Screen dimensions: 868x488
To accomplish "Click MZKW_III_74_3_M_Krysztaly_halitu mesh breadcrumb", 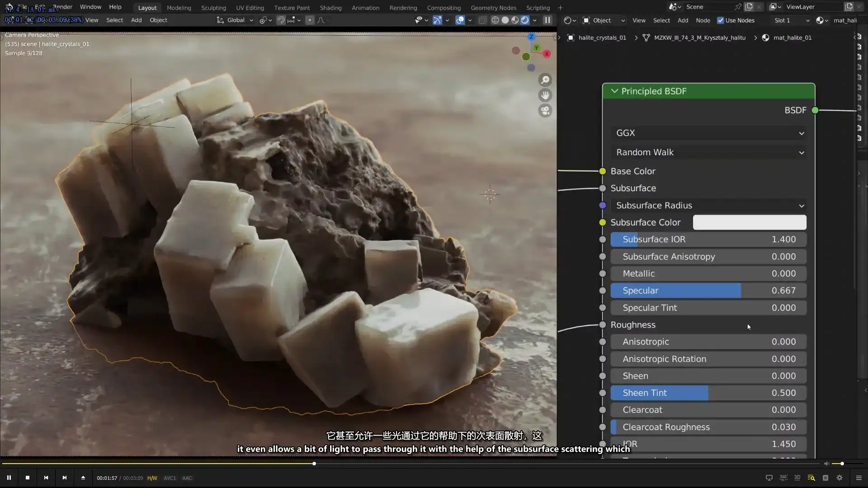I will click(699, 38).
